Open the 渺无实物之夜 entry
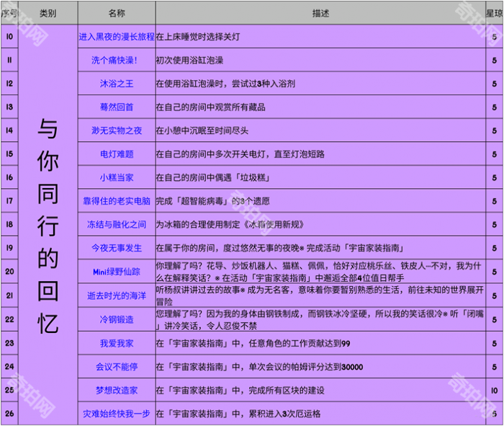Screen dimensions: 504x426 116,130
